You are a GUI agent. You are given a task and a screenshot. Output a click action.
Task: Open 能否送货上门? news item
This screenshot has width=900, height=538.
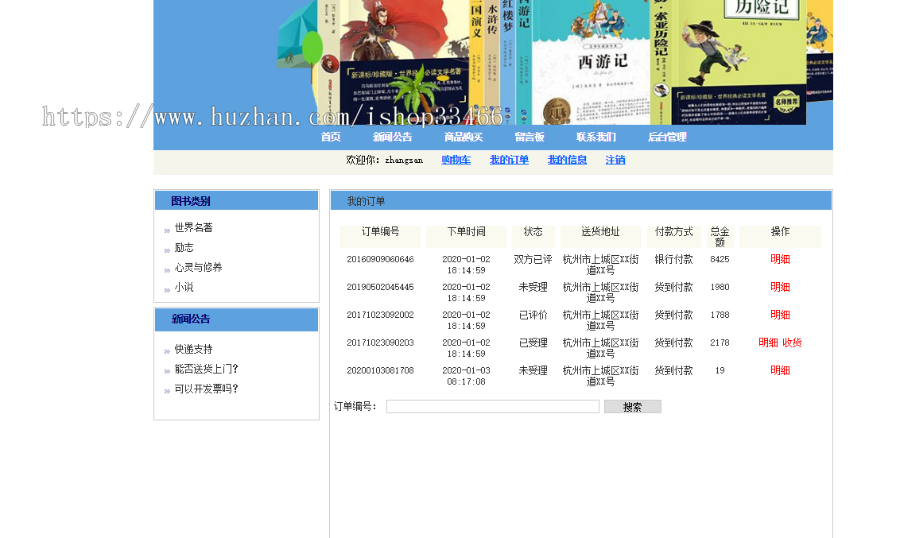206,369
